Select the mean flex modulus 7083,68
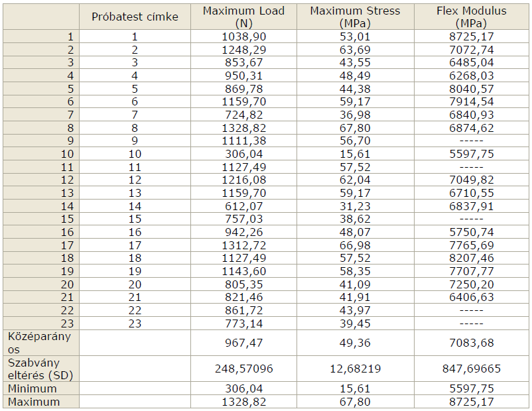The width and height of the screenshot is (532, 411). pyautogui.click(x=471, y=343)
